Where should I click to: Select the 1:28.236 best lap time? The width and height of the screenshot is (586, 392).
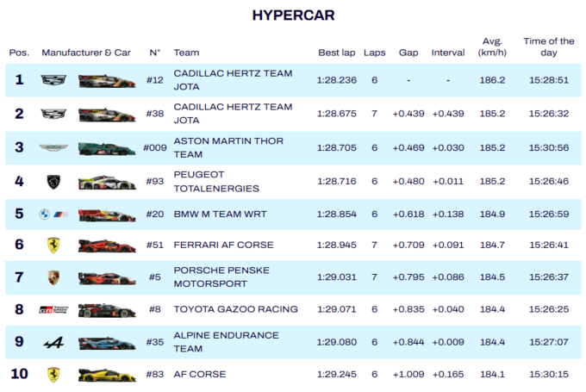(x=336, y=81)
